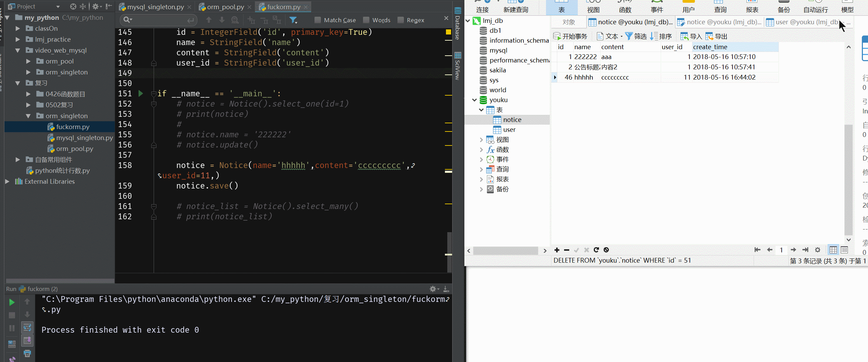Switch to form view icon in Navicat
The image size is (868, 362).
[x=844, y=250]
